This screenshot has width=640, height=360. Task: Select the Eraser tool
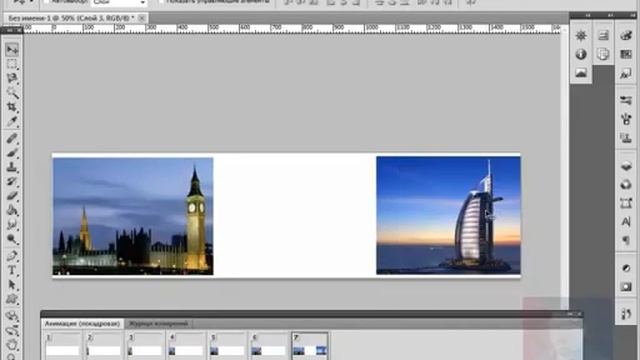tap(12, 196)
